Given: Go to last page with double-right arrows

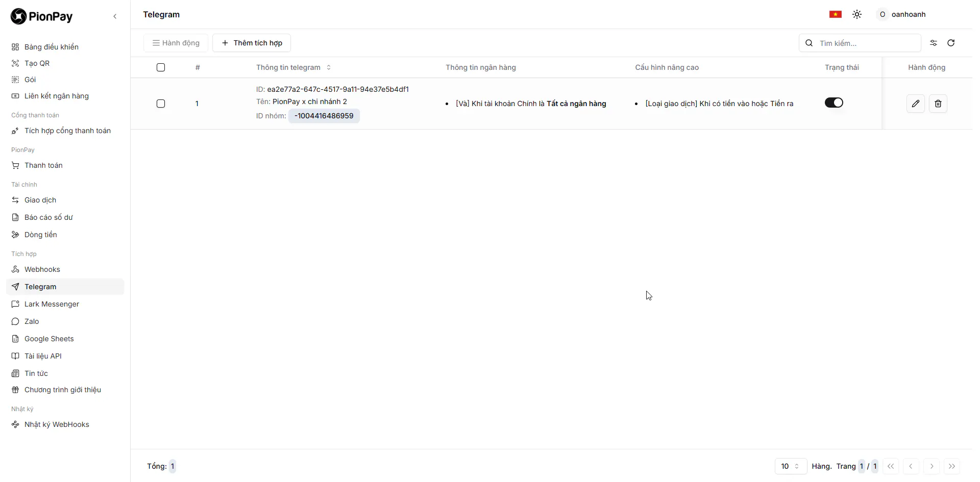Looking at the screenshot, I should click(x=952, y=466).
